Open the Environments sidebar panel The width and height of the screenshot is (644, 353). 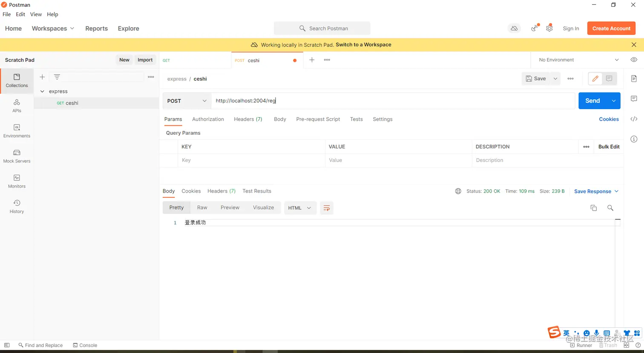pos(17,131)
